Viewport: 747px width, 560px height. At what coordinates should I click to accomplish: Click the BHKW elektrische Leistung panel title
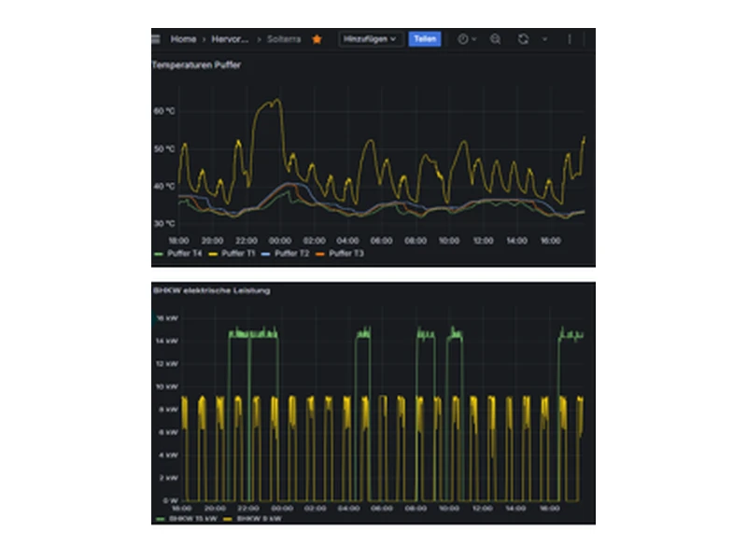(x=212, y=290)
